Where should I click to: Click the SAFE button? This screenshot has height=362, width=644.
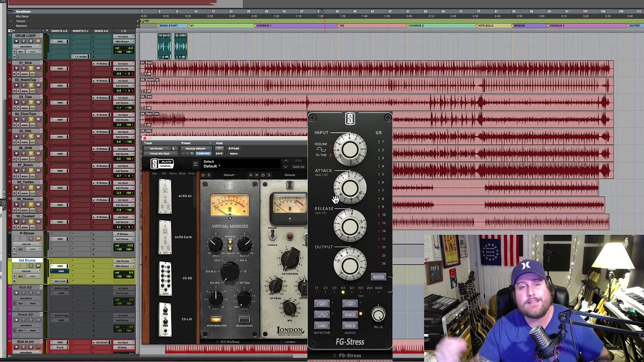pos(219,153)
